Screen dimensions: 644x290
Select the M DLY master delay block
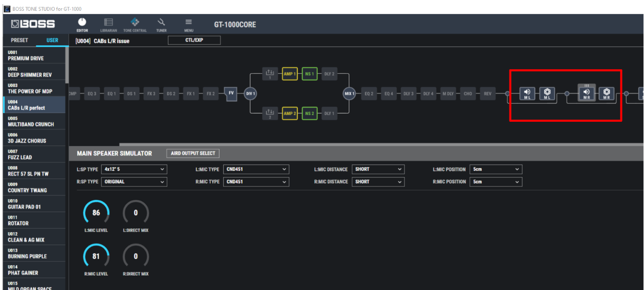448,93
